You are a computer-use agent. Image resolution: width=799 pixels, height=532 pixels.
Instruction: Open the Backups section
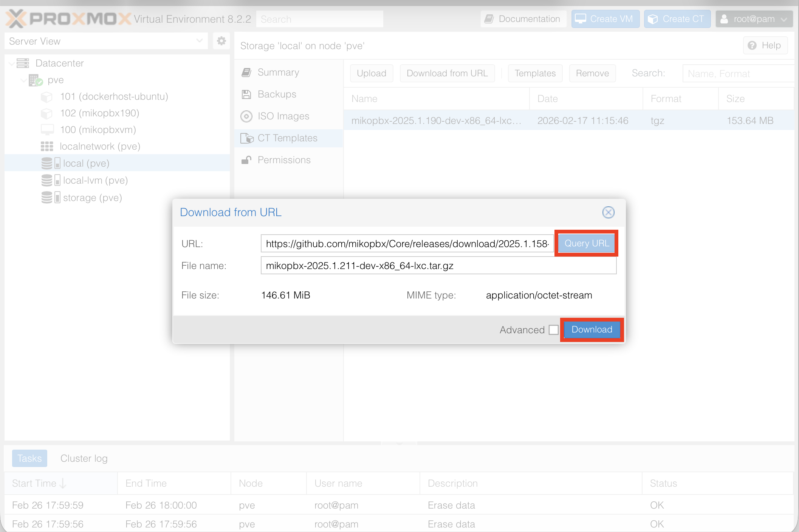277,94
